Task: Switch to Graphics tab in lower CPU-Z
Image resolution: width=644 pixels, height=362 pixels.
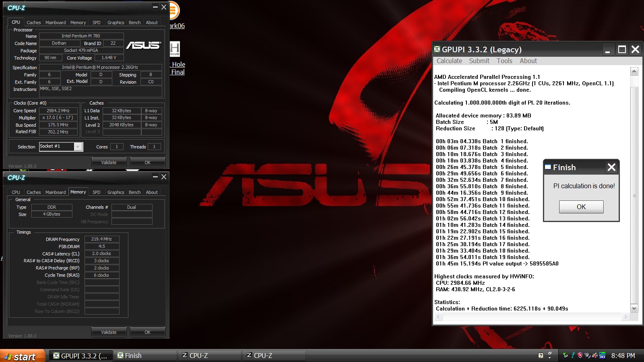Action: pyautogui.click(x=116, y=192)
